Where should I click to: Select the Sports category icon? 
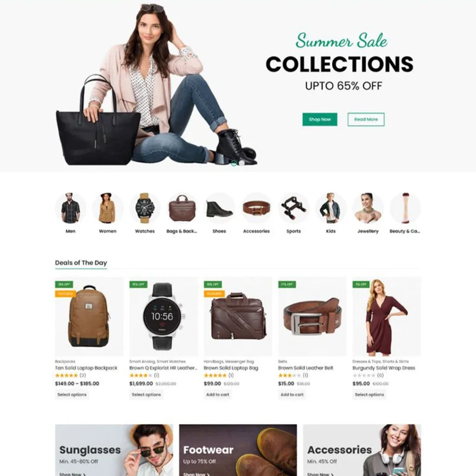[x=294, y=208]
